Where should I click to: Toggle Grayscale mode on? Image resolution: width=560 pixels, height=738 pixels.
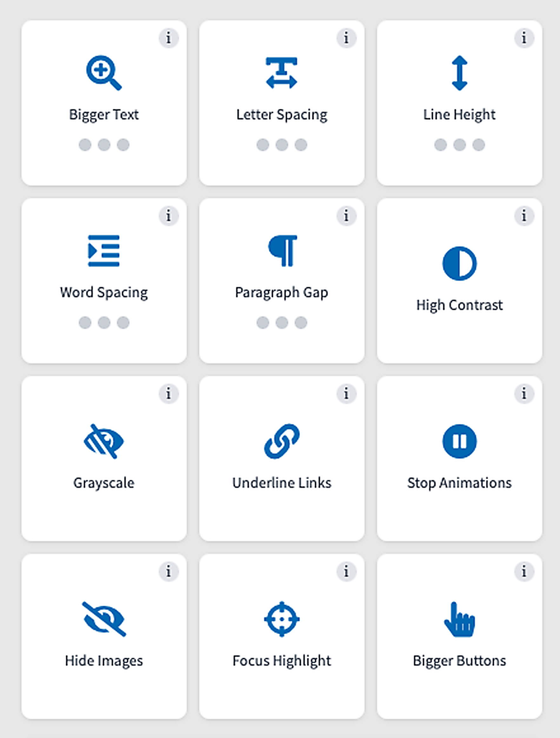click(104, 459)
